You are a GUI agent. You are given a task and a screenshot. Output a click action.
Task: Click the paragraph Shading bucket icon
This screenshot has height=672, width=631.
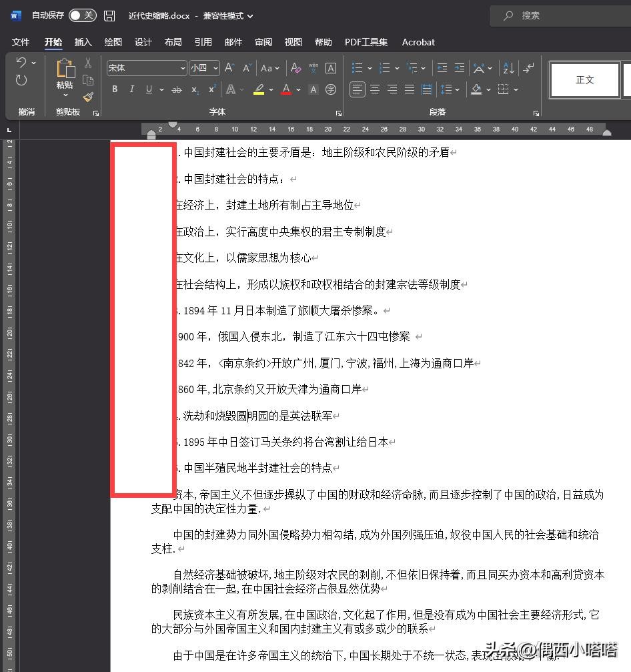[x=476, y=89]
